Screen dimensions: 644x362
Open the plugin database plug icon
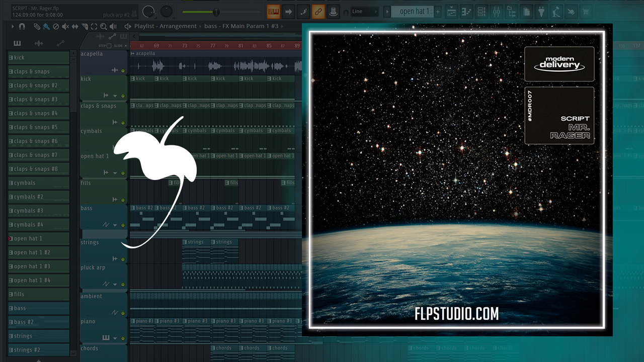click(541, 11)
